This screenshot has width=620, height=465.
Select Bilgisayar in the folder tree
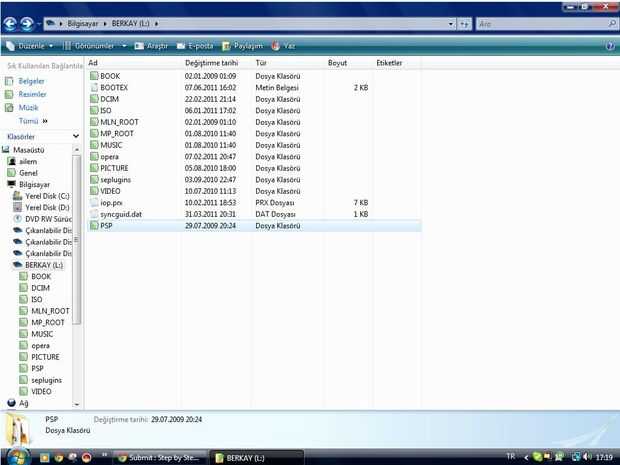34,184
